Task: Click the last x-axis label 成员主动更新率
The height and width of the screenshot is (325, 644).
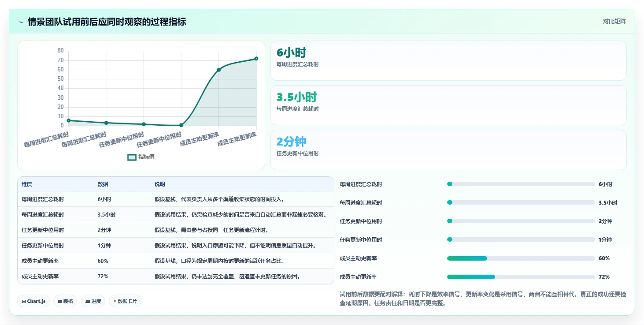Action: tap(237, 139)
